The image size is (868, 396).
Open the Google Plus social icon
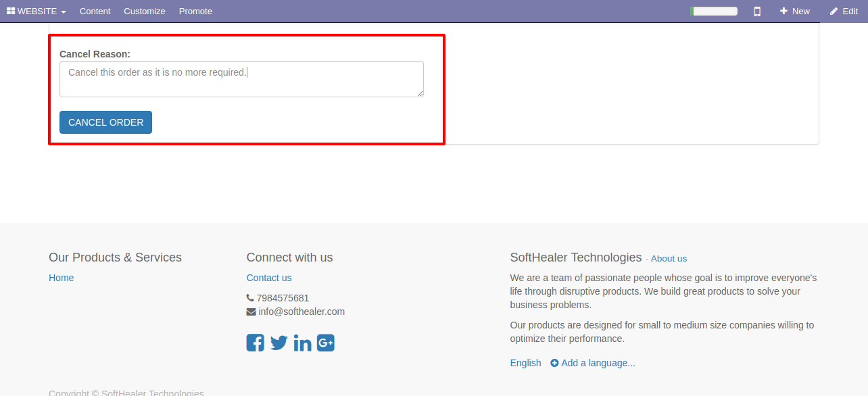point(326,343)
